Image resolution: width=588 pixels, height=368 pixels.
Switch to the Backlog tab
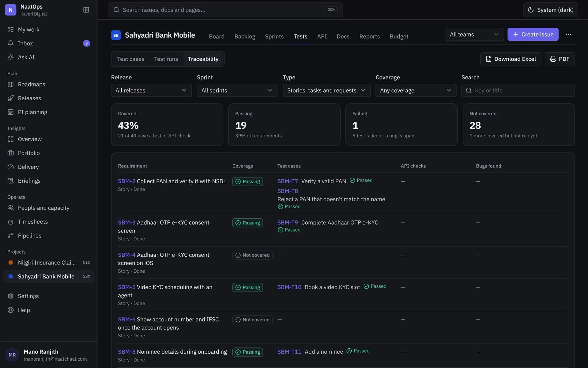(245, 36)
